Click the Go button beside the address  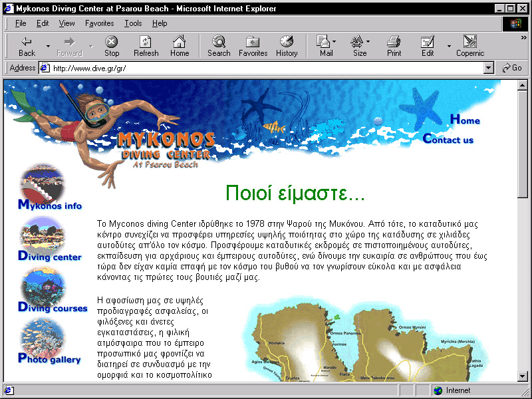512,68
